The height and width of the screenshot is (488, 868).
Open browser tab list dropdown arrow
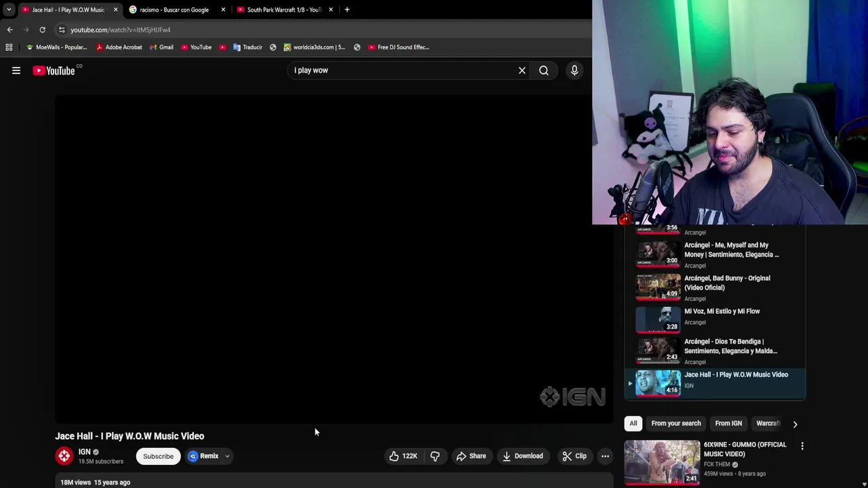(8, 9)
